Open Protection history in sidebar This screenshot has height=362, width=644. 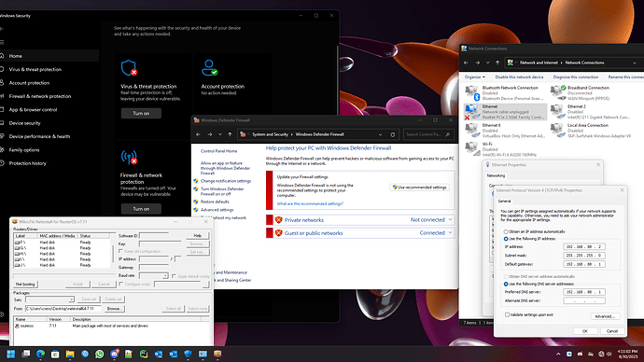(x=49, y=163)
